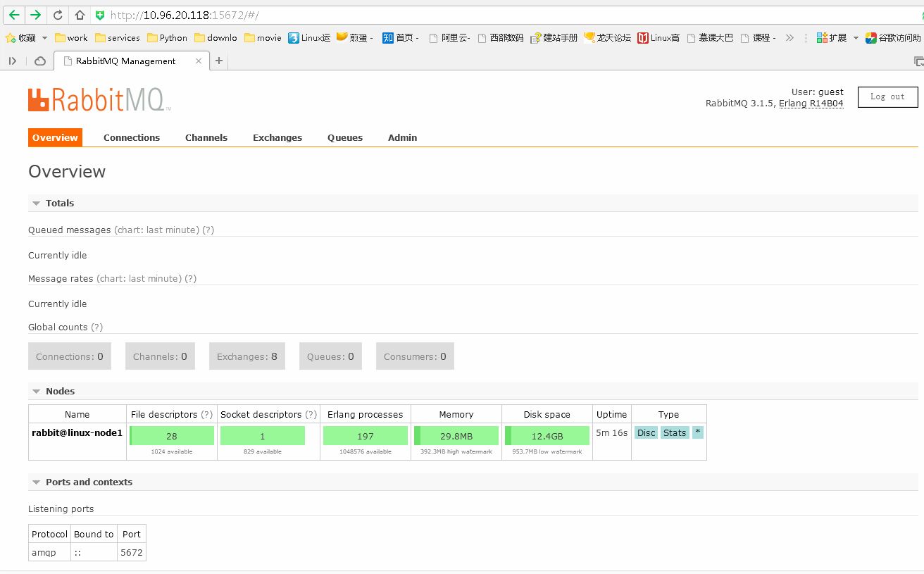Close the RabbitMQ Management tab
The height and width of the screenshot is (574, 924).
[199, 61]
